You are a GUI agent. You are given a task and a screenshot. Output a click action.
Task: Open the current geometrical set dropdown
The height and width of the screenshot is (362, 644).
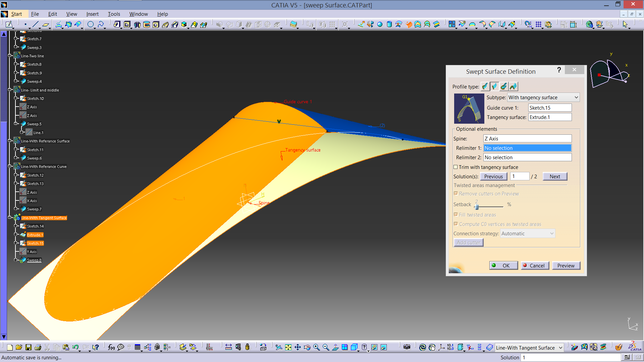coord(529,348)
